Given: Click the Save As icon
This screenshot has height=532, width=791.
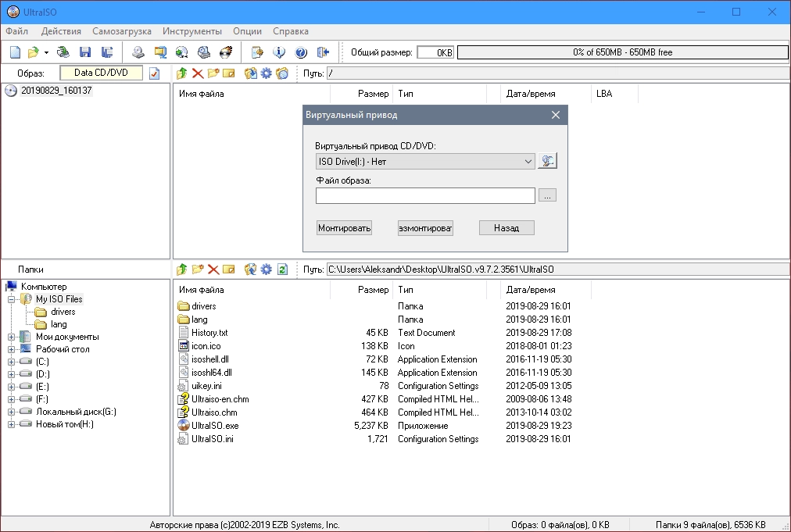Looking at the screenshot, I should (107, 52).
